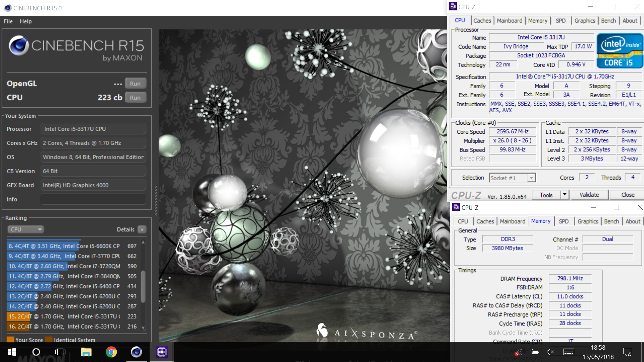Select ranking entry Core i5-6400 score 434
644x362 pixels.
click(73, 286)
